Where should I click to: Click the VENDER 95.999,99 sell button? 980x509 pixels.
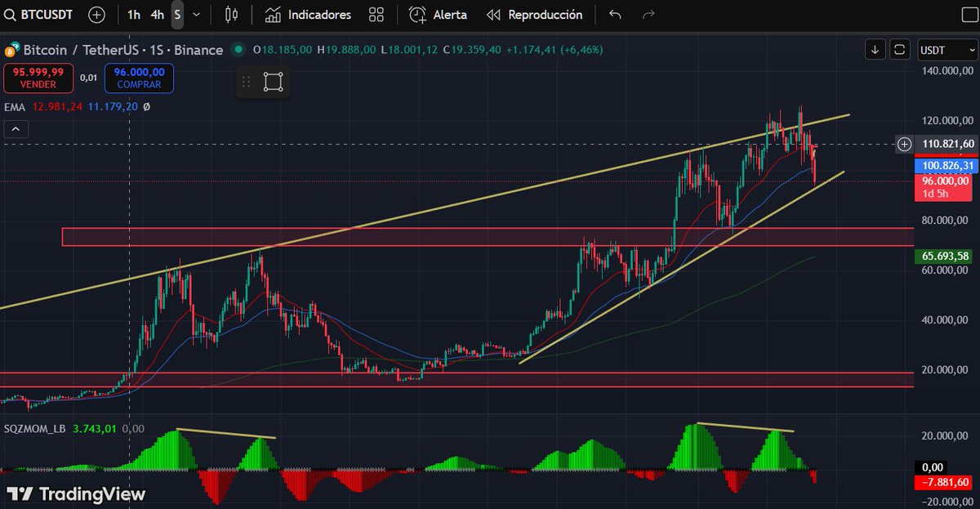coord(38,78)
